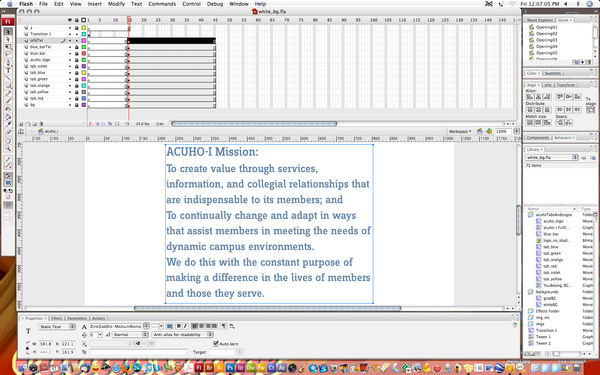This screenshot has width=600, height=375.
Task: Choose the Zoom magnifier tool
Action: 8,148
